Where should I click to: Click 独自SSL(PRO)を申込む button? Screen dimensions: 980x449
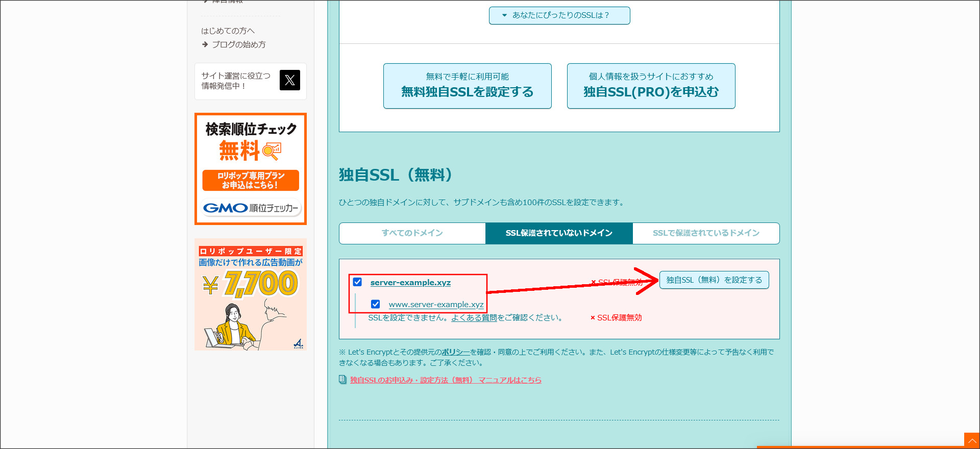[651, 86]
